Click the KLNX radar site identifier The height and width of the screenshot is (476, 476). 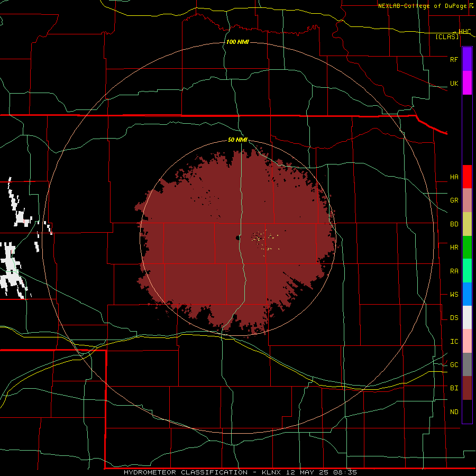click(271, 472)
